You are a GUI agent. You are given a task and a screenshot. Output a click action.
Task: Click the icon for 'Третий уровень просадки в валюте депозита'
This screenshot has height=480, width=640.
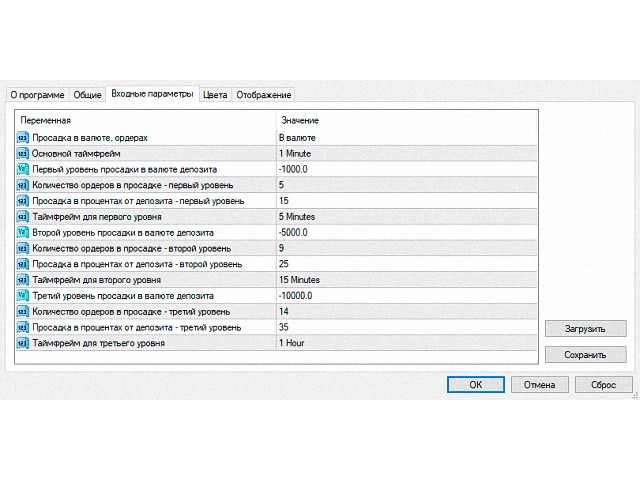(23, 296)
